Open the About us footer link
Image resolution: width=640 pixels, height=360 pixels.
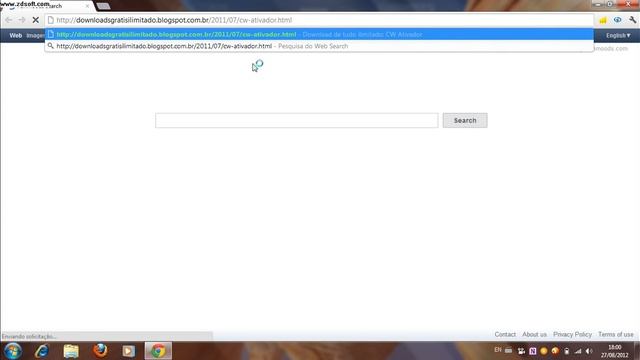[x=534, y=334]
